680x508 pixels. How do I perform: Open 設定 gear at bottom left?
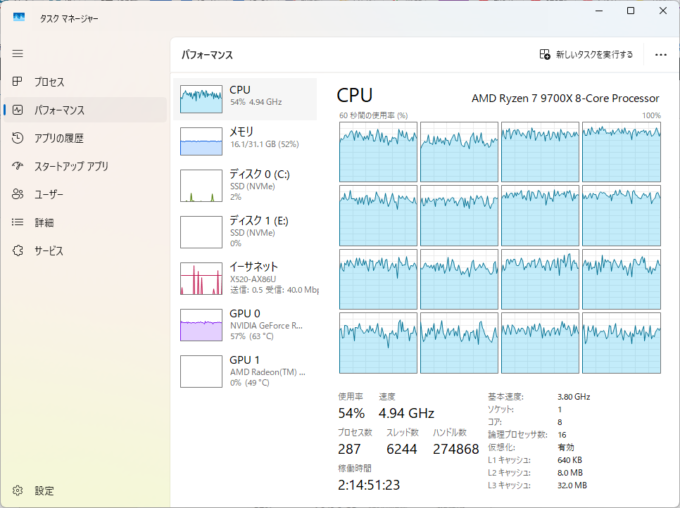(17, 490)
